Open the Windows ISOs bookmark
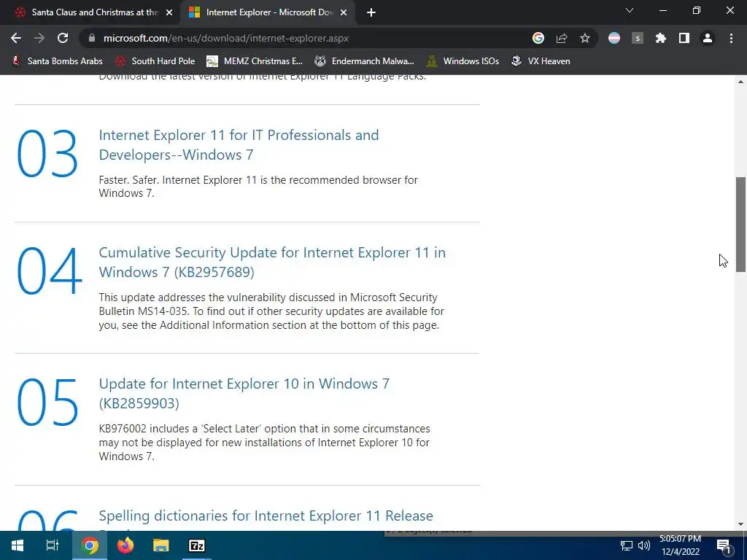 pyautogui.click(x=463, y=61)
